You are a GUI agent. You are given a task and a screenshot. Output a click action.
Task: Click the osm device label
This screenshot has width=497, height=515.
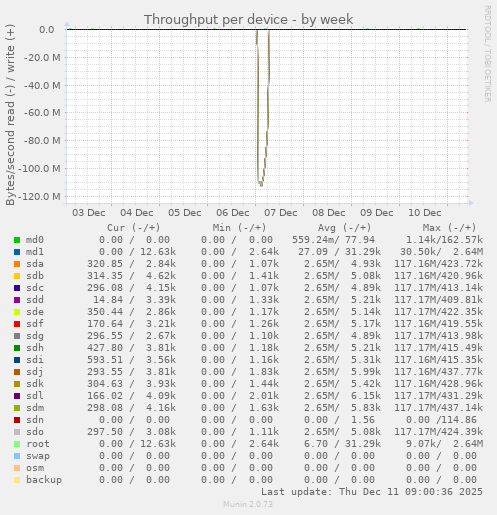(35, 468)
